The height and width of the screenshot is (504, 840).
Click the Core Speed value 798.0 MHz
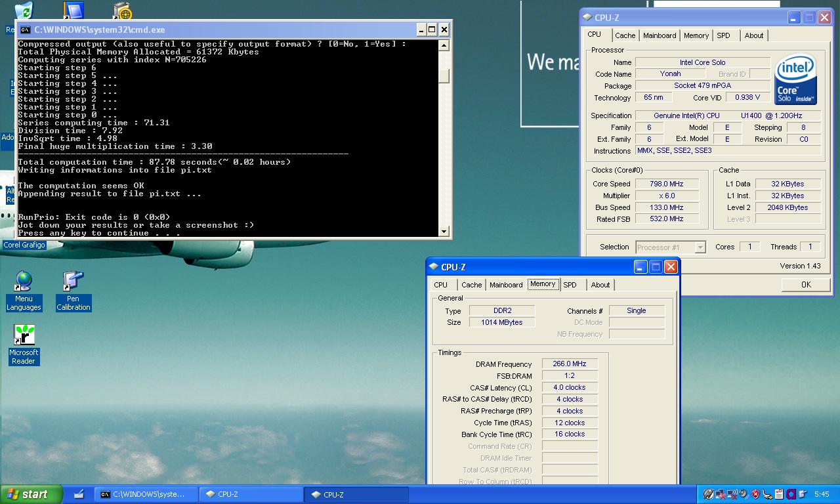click(667, 184)
